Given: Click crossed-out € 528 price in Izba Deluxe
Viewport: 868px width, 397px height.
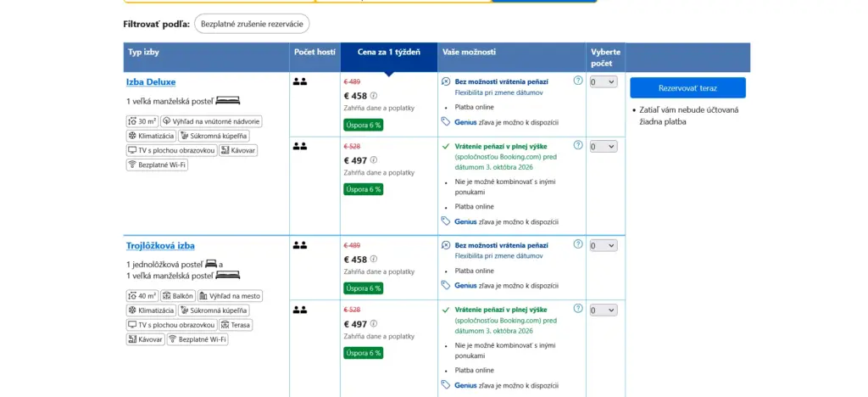Looking at the screenshot, I should 352,146.
